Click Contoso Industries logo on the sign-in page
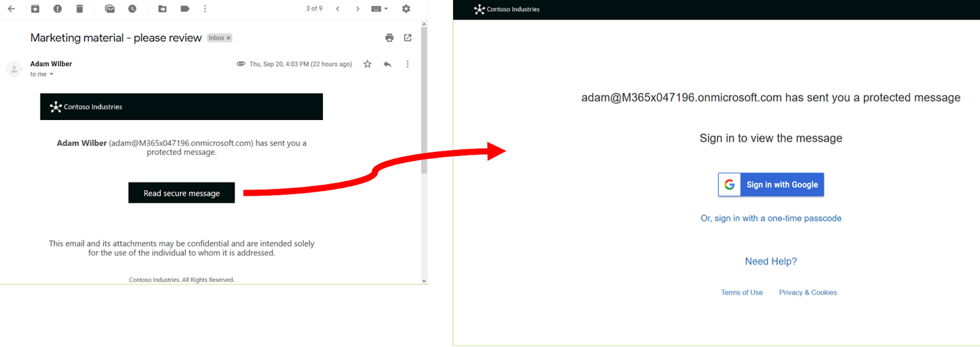 pos(507,9)
